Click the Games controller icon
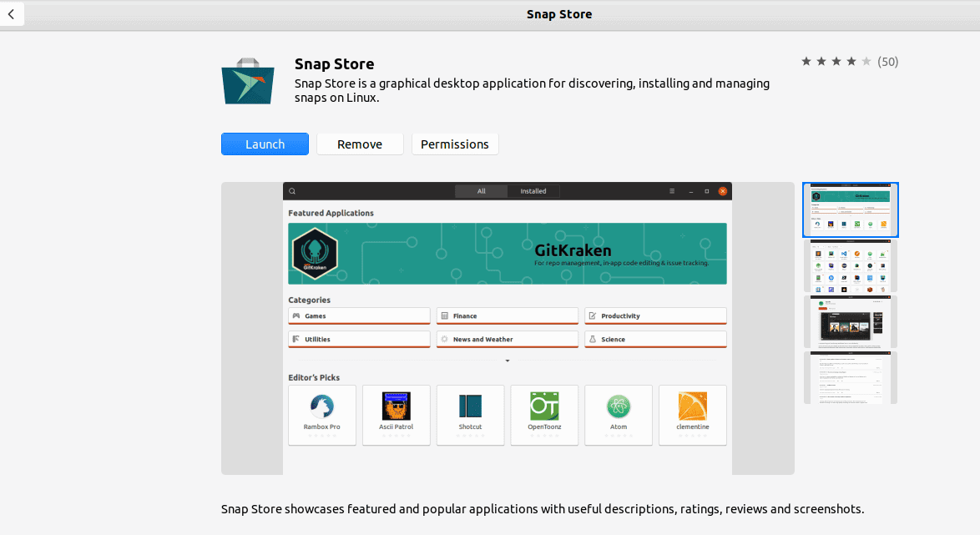This screenshot has width=980, height=535. pos(296,315)
